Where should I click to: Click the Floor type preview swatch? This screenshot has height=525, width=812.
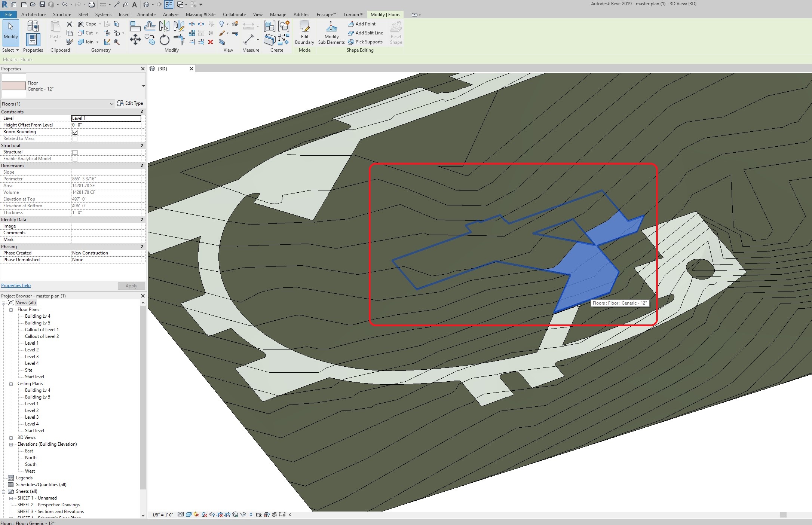pyautogui.click(x=14, y=86)
